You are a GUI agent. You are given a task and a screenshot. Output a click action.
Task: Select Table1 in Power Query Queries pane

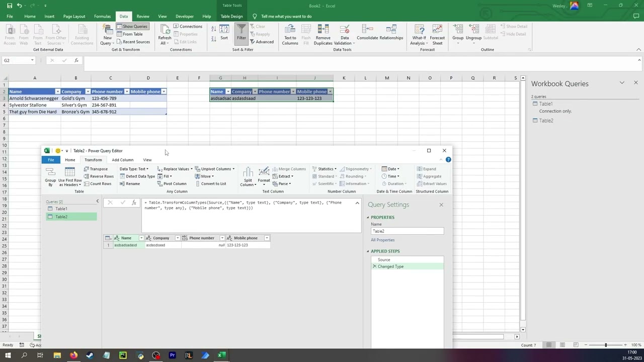[71, 209]
